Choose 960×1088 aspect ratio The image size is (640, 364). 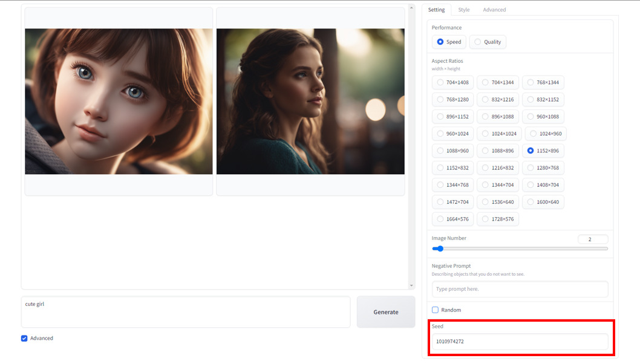click(543, 117)
